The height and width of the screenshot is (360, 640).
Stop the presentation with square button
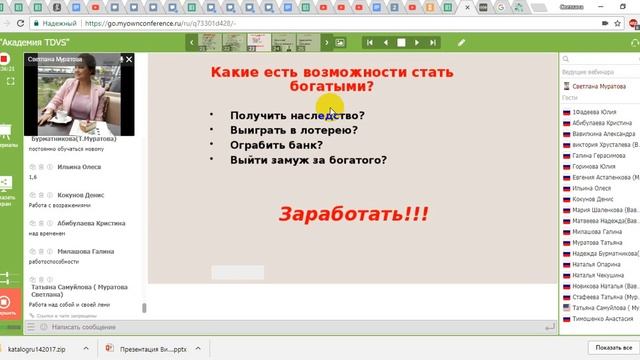(x=401, y=42)
